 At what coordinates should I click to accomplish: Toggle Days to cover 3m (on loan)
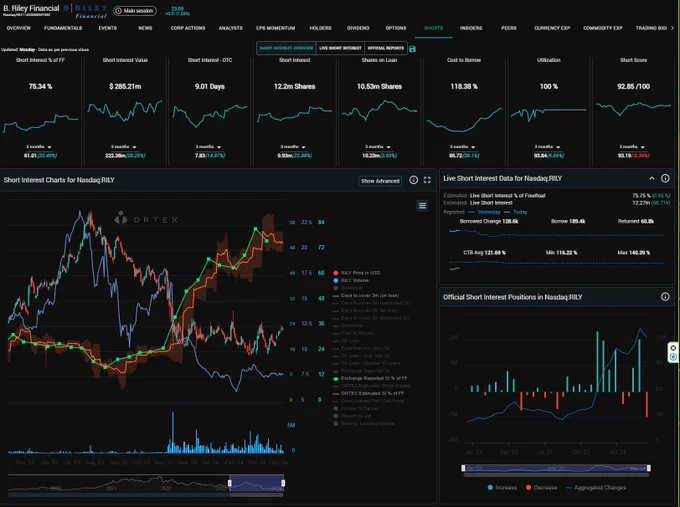click(366, 295)
